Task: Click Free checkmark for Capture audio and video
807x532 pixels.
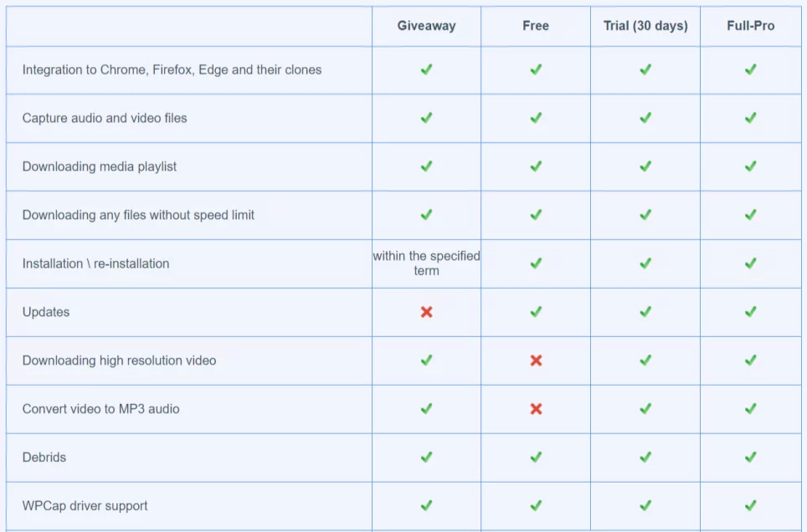Action: point(536,118)
